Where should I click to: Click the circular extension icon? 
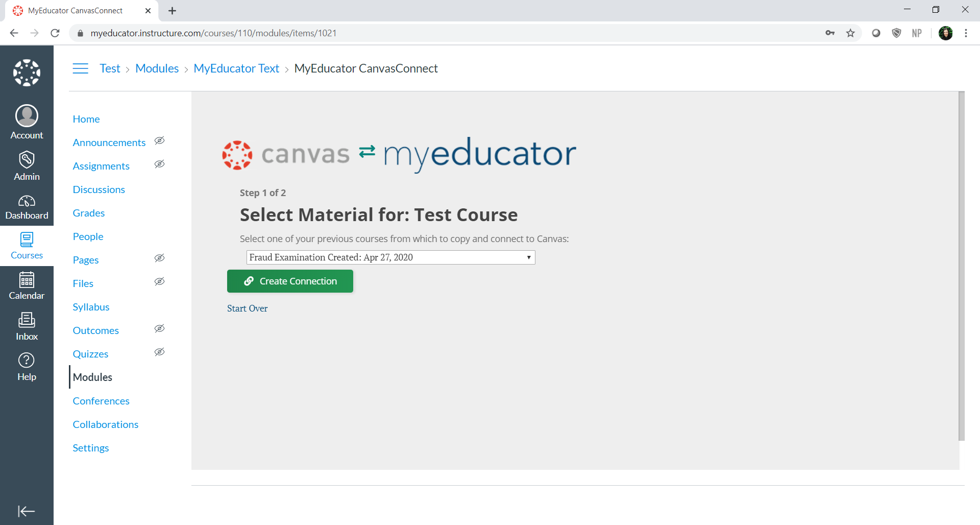click(x=876, y=33)
